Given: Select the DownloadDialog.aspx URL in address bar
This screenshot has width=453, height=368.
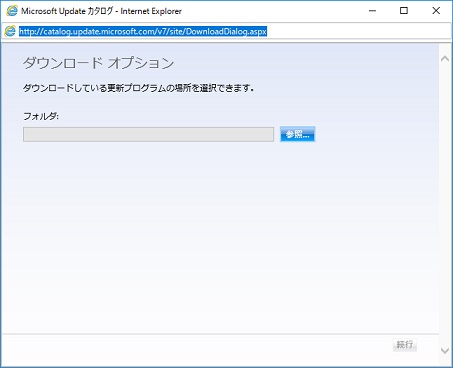Looking at the screenshot, I should click(x=143, y=32).
